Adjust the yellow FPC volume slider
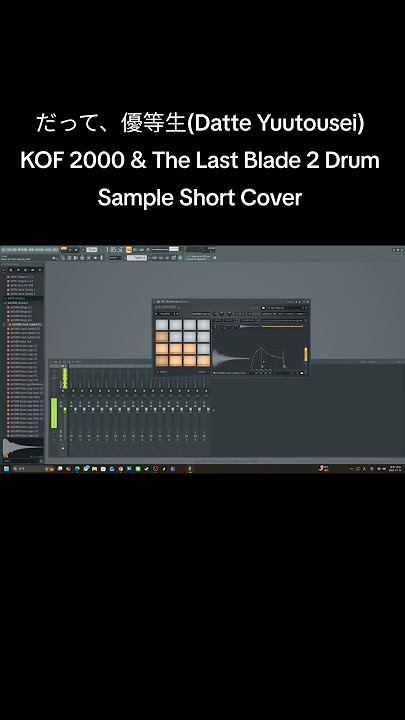 click(x=306, y=354)
